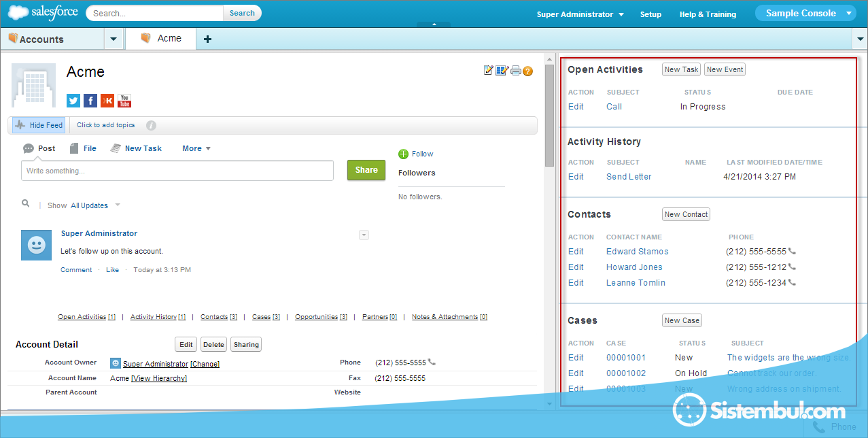Click the New Event button
This screenshot has width=868, height=438.
pyautogui.click(x=725, y=69)
